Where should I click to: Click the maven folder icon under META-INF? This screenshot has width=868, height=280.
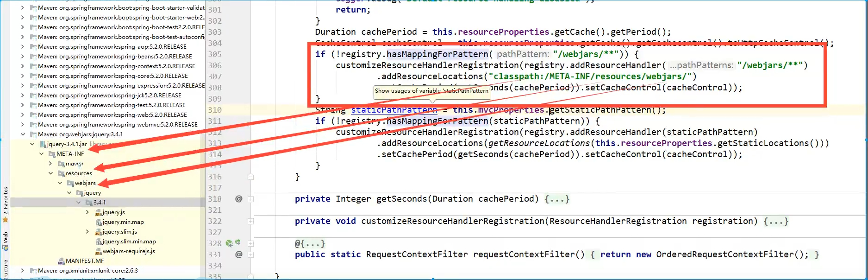[61, 164]
